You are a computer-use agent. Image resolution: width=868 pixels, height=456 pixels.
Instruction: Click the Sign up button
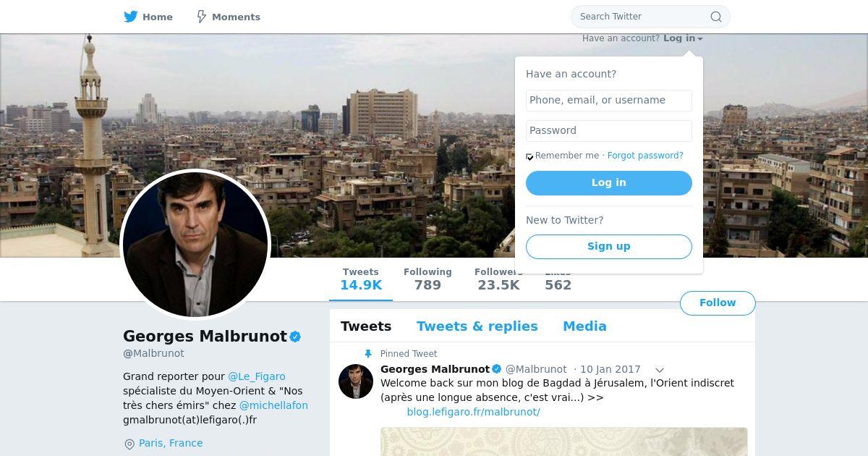609,247
